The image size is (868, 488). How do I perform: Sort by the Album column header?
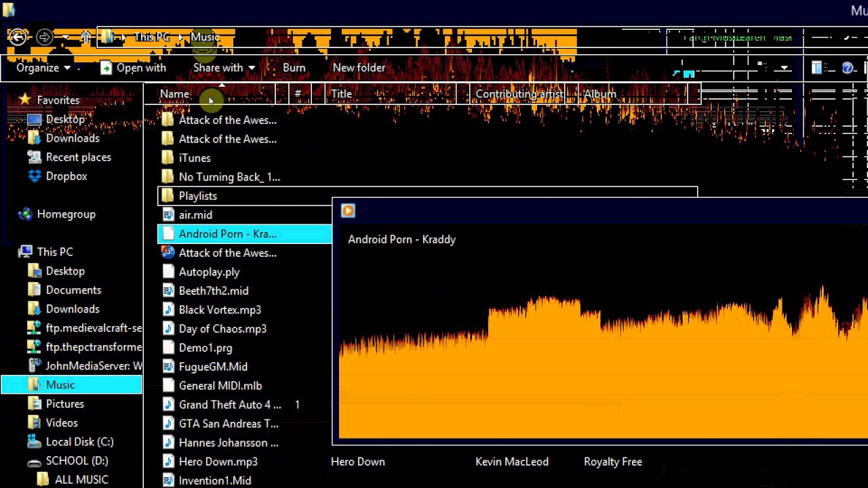(x=599, y=94)
